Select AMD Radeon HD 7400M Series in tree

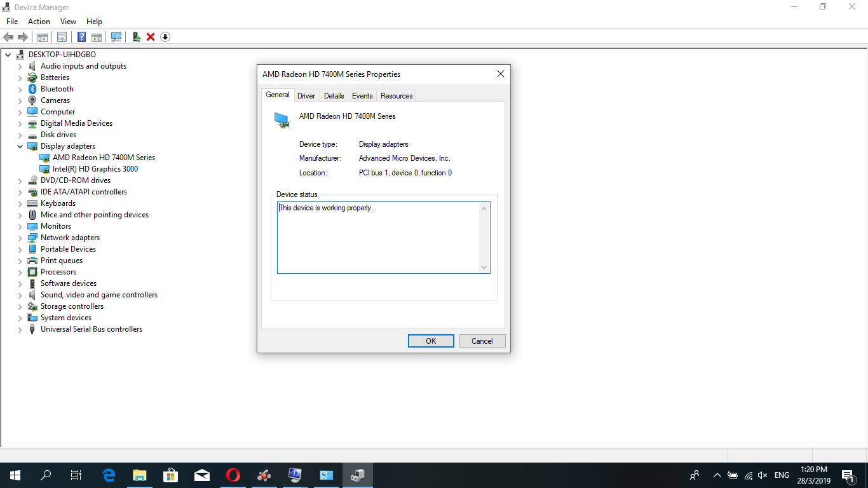click(104, 158)
